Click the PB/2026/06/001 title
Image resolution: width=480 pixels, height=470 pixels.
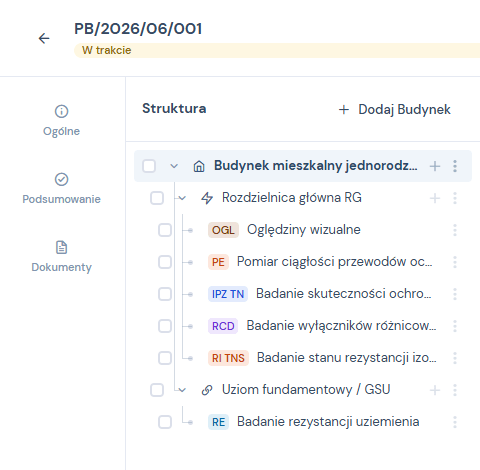[138, 29]
